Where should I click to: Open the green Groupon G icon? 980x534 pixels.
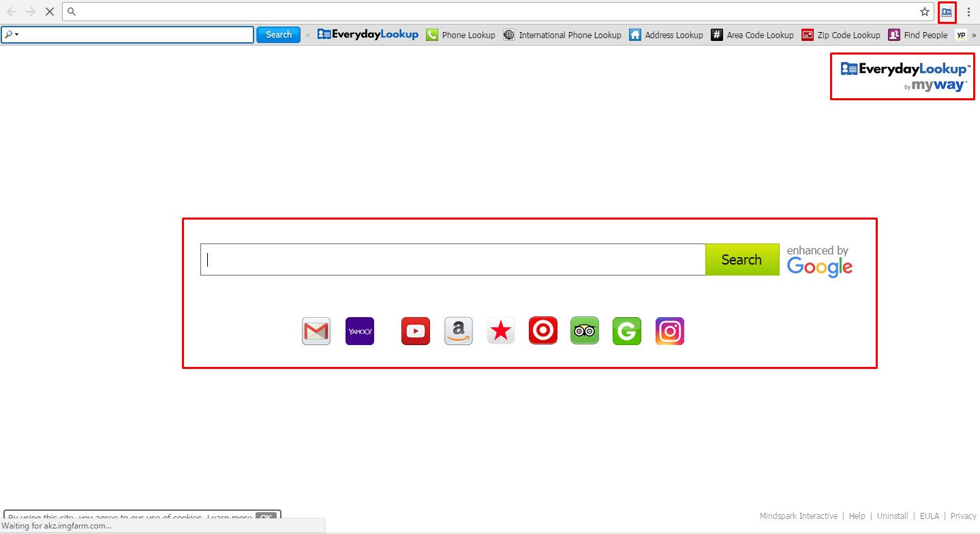627,331
